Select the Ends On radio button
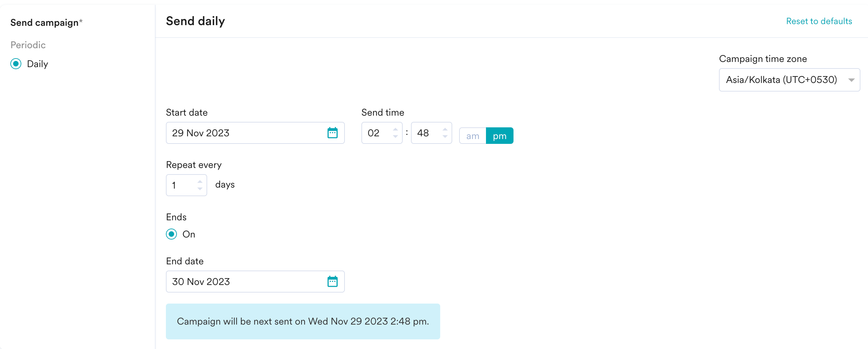Screen dimensions: 868x349 coord(171,234)
